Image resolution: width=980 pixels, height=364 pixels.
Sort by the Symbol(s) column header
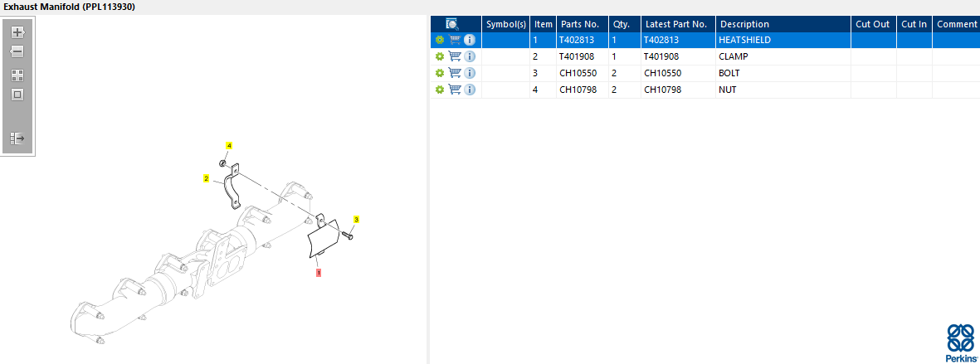click(506, 24)
